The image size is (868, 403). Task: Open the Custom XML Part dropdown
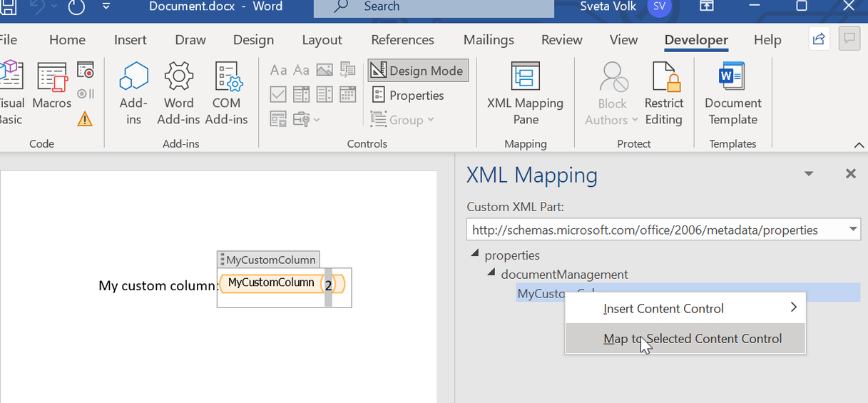tap(853, 230)
